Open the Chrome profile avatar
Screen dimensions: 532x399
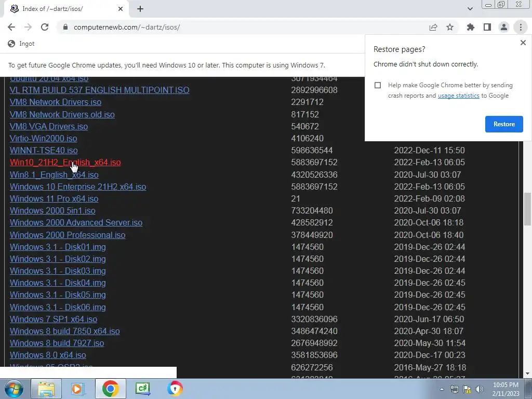click(504, 27)
